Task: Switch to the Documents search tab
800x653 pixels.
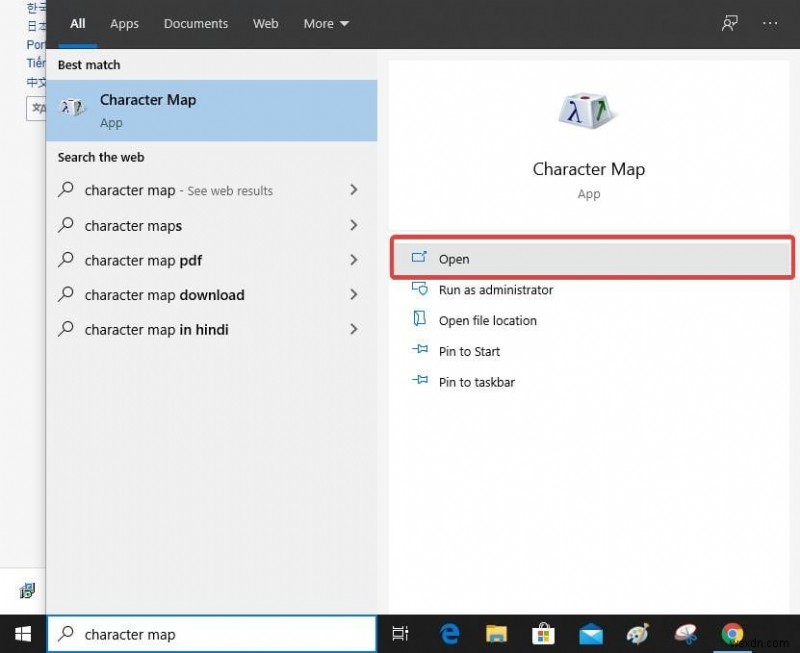Action: tap(196, 23)
